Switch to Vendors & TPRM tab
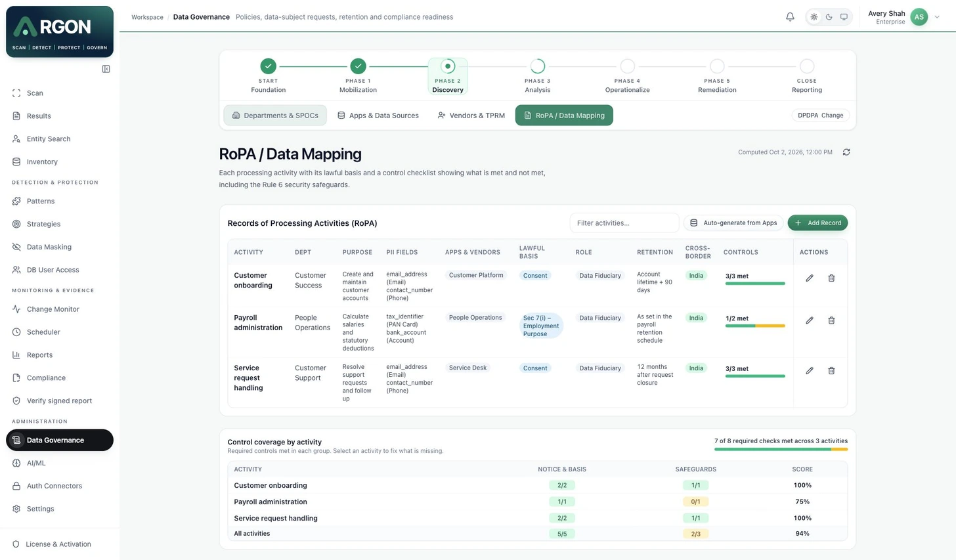956x560 pixels. pos(471,116)
